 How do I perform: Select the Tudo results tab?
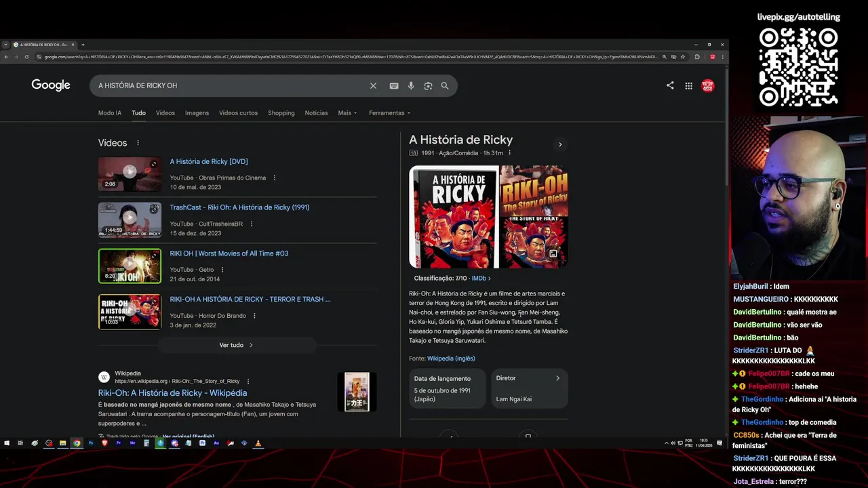(138, 113)
